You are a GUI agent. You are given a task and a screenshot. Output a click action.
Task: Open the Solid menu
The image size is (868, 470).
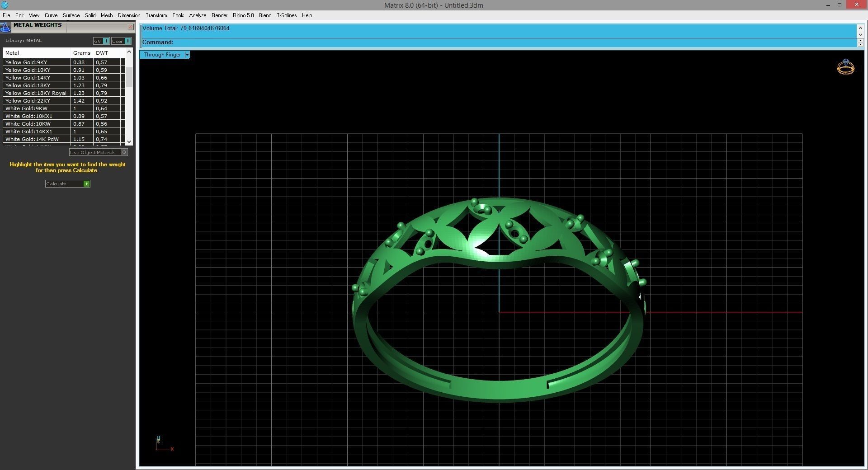90,15
